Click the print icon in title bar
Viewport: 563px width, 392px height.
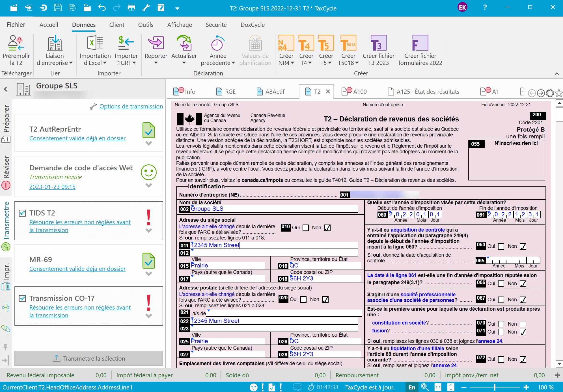point(131,8)
